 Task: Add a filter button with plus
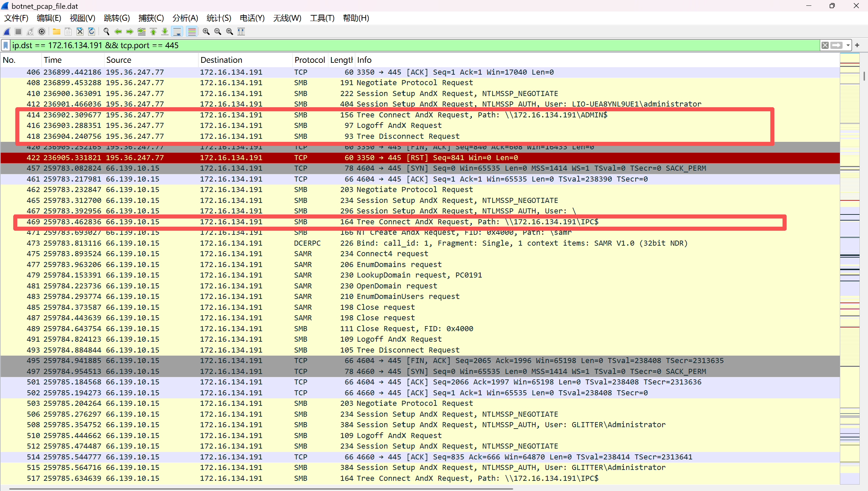pos(857,45)
